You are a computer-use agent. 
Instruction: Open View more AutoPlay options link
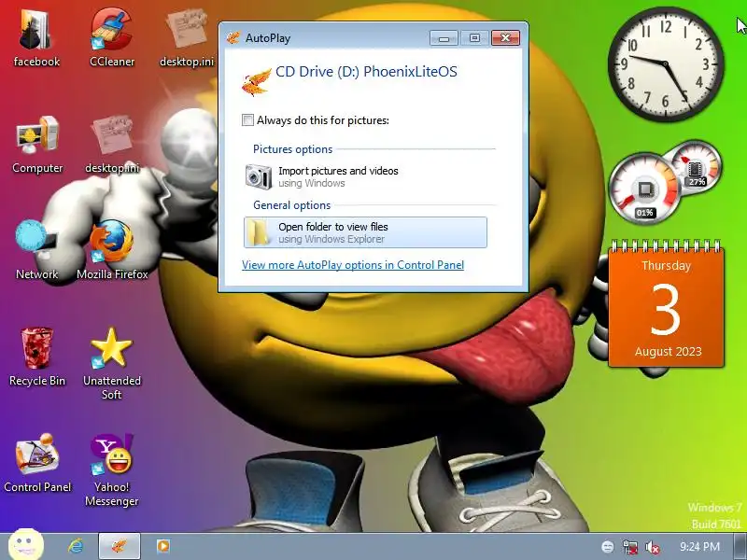coord(353,265)
